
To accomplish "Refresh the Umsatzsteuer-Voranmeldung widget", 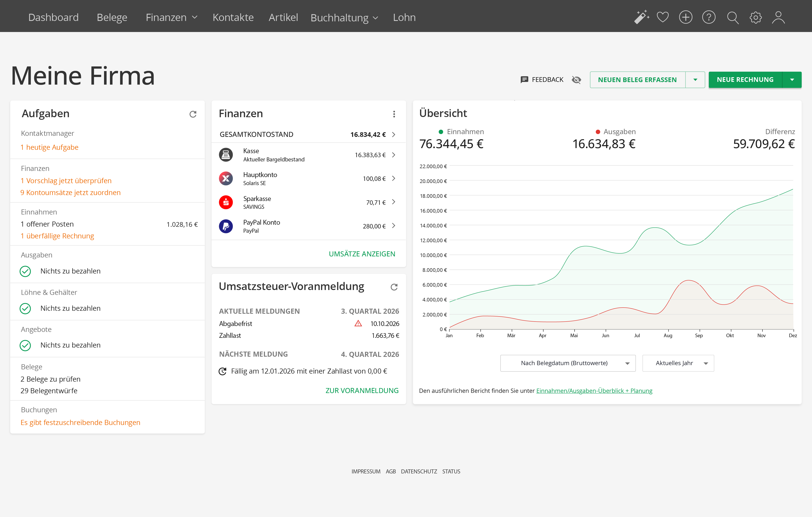I will click(394, 287).
